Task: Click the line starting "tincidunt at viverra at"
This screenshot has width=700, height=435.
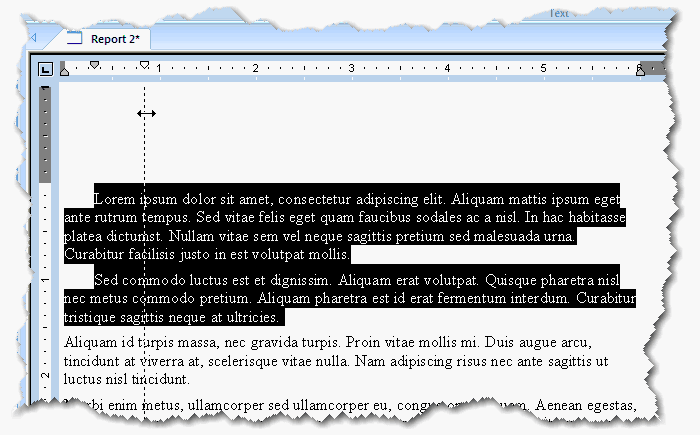Action: pos(336,361)
